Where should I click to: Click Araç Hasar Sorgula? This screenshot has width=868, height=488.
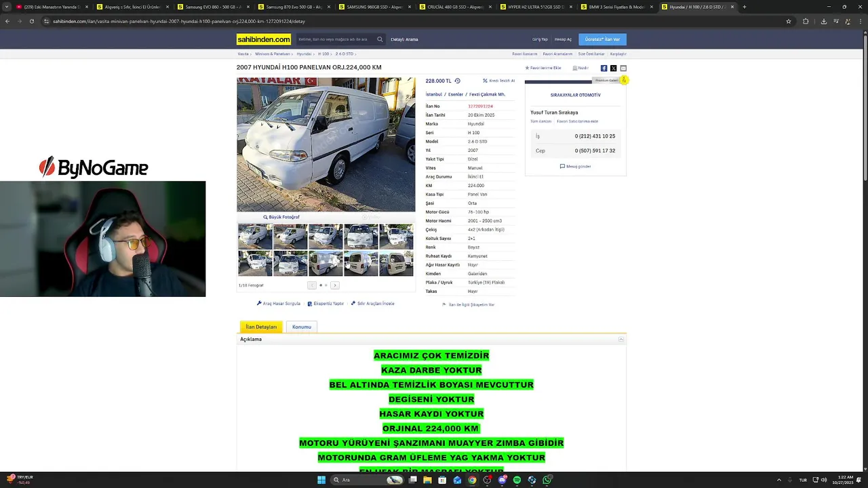(279, 304)
